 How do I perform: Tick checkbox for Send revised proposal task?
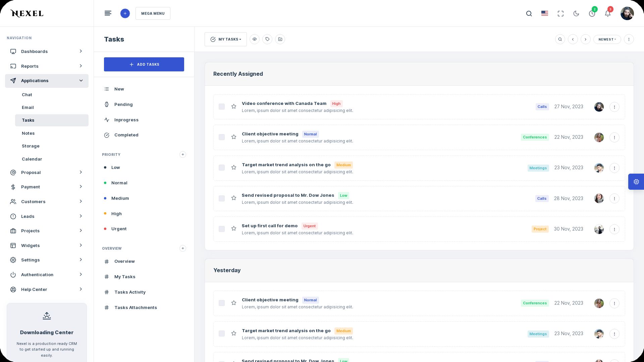[222, 198]
